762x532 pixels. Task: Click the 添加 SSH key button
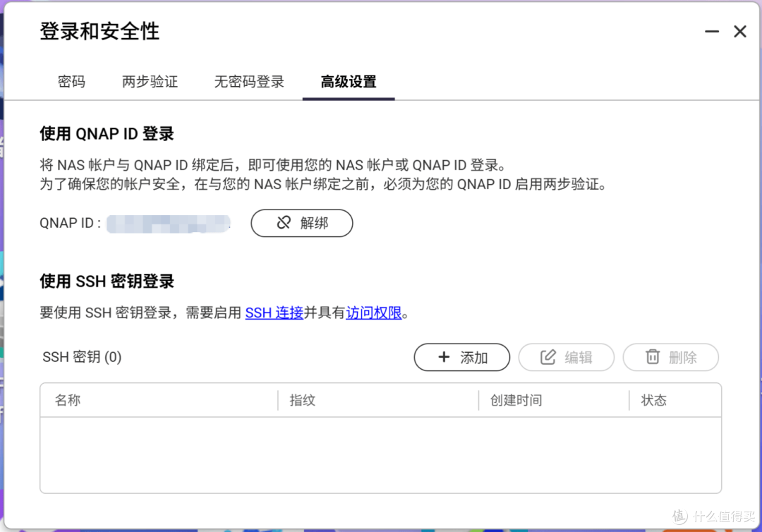[461, 358]
